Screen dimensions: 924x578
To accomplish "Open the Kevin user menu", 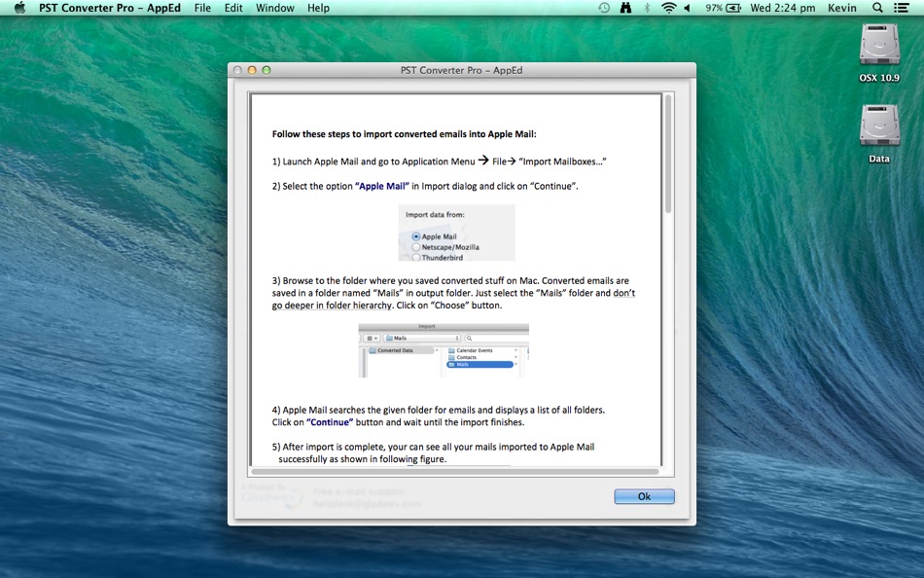I will 841,8.
